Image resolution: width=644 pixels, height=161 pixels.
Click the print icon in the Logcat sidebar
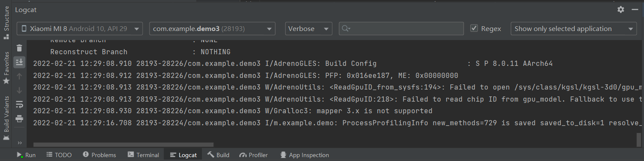click(x=19, y=118)
